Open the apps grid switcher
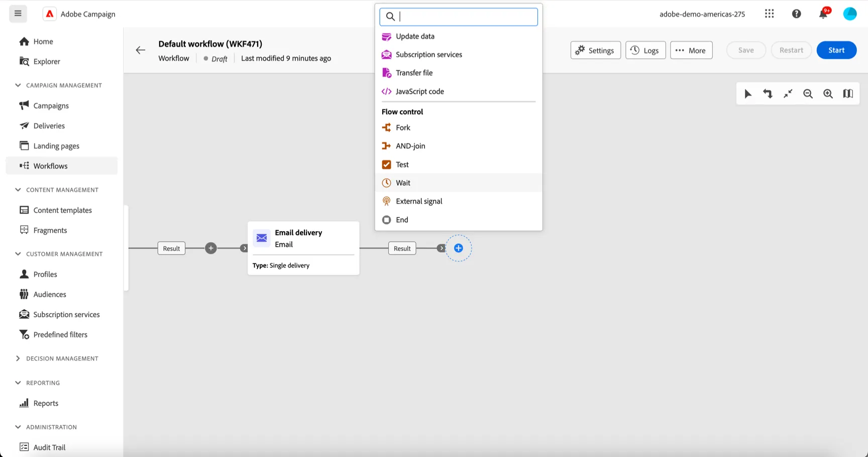The image size is (868, 457). coord(769,14)
